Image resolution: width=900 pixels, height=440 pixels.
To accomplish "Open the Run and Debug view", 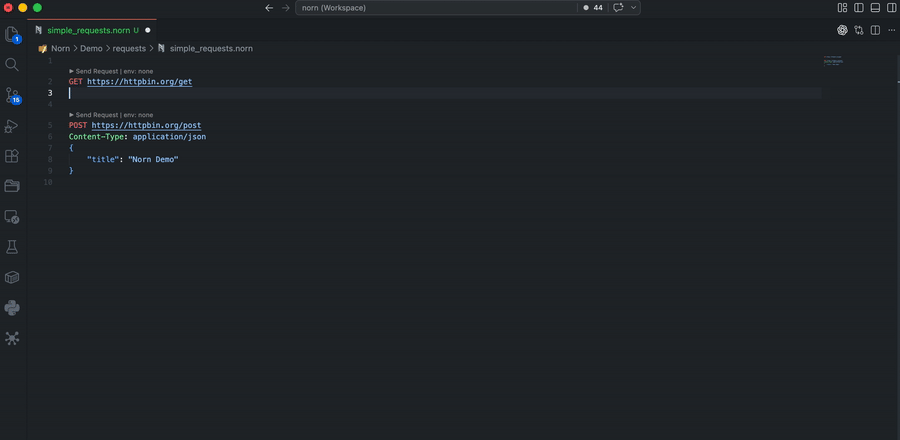I will pos(12,126).
